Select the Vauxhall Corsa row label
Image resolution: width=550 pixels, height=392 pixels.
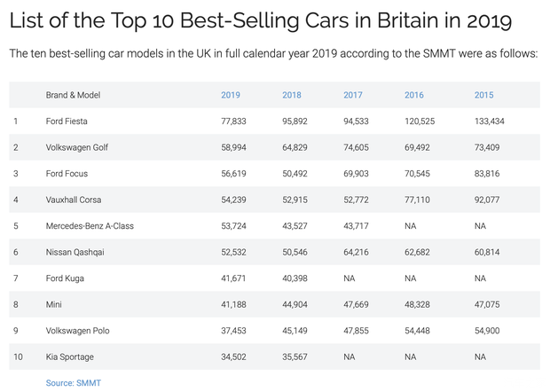coord(74,200)
